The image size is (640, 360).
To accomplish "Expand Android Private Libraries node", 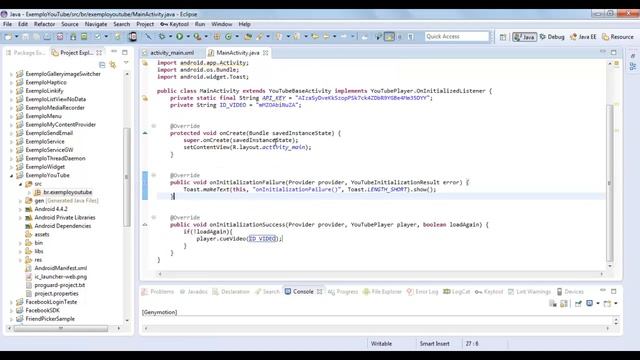I will tap(20, 218).
